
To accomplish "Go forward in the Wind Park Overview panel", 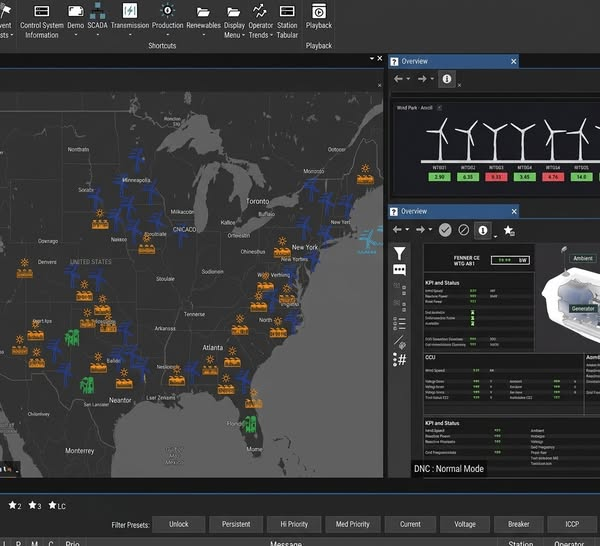I will coord(422,79).
